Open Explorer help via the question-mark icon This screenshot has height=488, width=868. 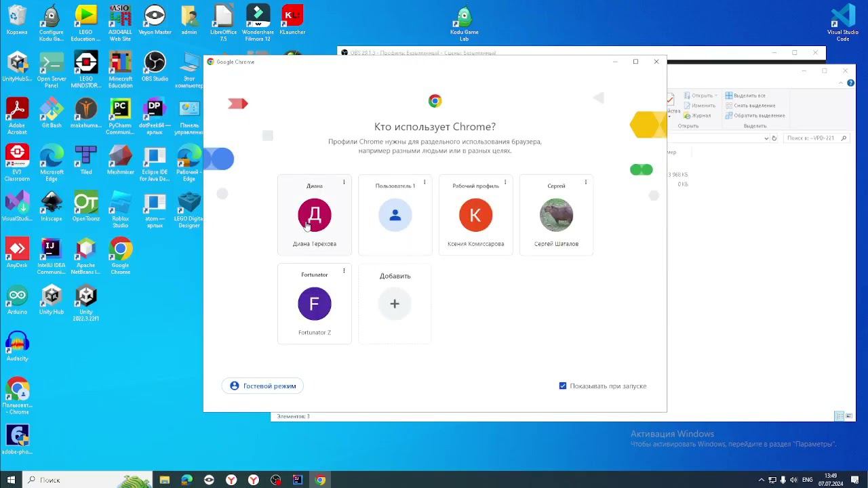pos(850,83)
